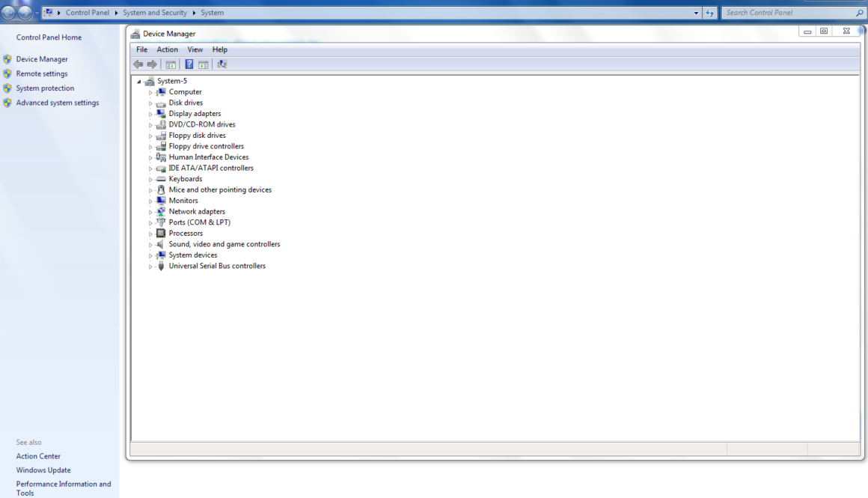Select Mice and other pointing devices item
This screenshot has width=868, height=498.
point(220,190)
